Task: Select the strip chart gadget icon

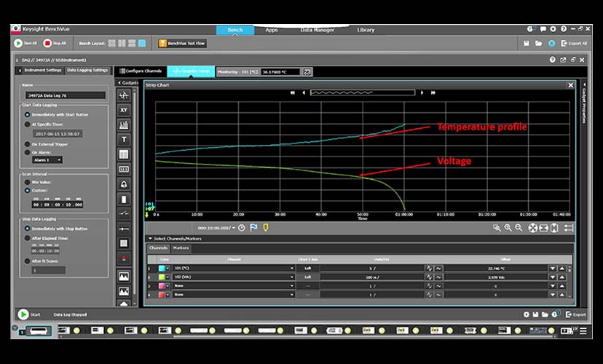Action: pos(124,95)
